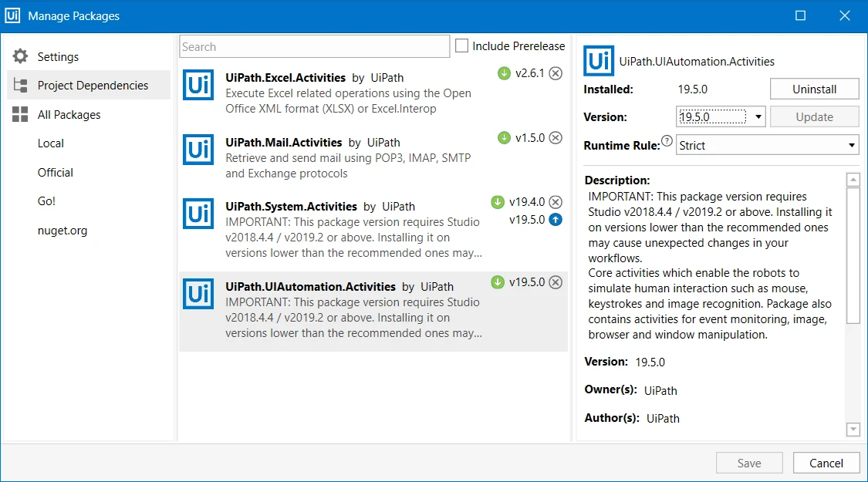This screenshot has width=868, height=482.
Task: Select the Local package feed
Action: point(51,143)
